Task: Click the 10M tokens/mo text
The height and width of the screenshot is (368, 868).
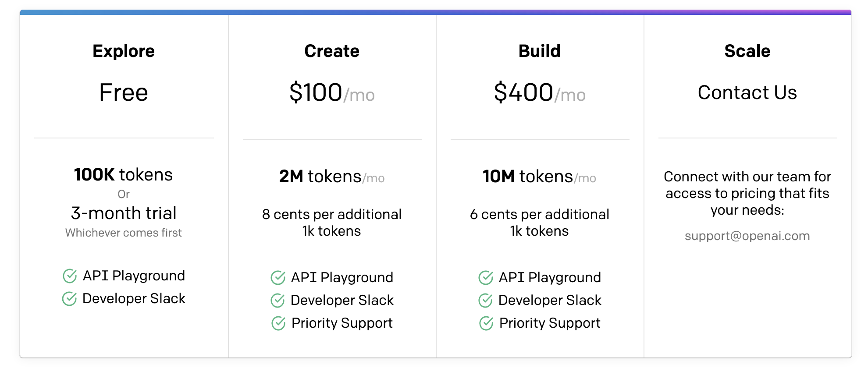Action: coord(540,177)
